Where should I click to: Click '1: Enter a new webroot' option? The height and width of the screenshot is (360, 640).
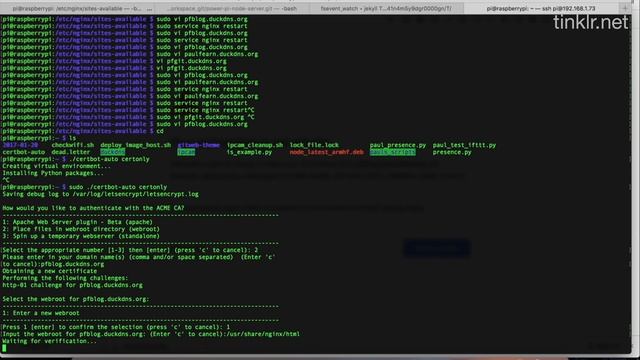coord(41,313)
